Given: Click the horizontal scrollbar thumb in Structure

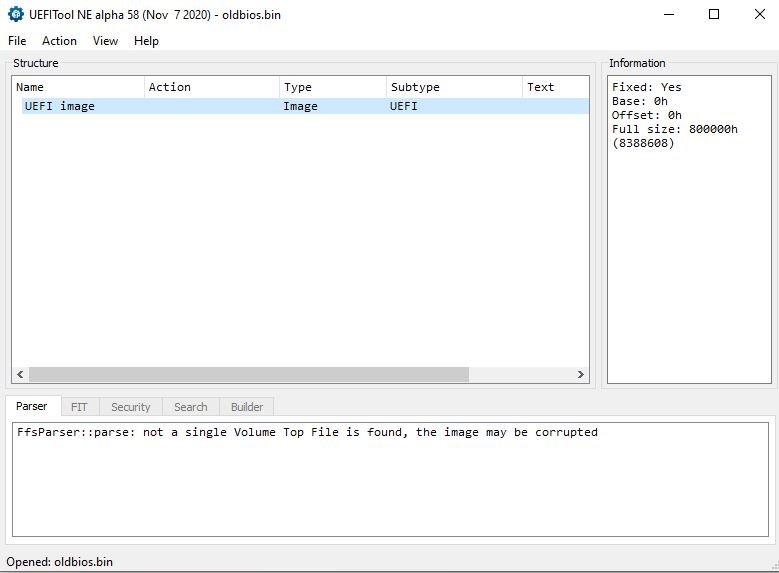Looking at the screenshot, I should 248,374.
